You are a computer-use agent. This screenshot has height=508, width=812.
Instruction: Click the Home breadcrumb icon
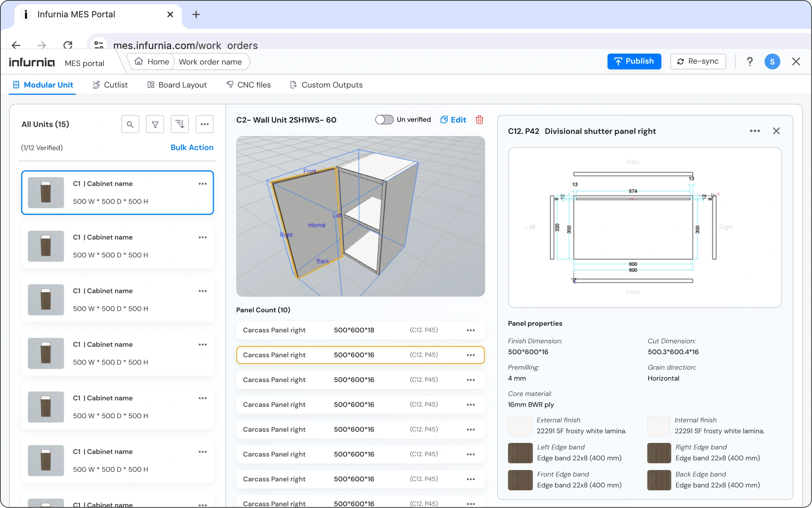[x=139, y=61]
